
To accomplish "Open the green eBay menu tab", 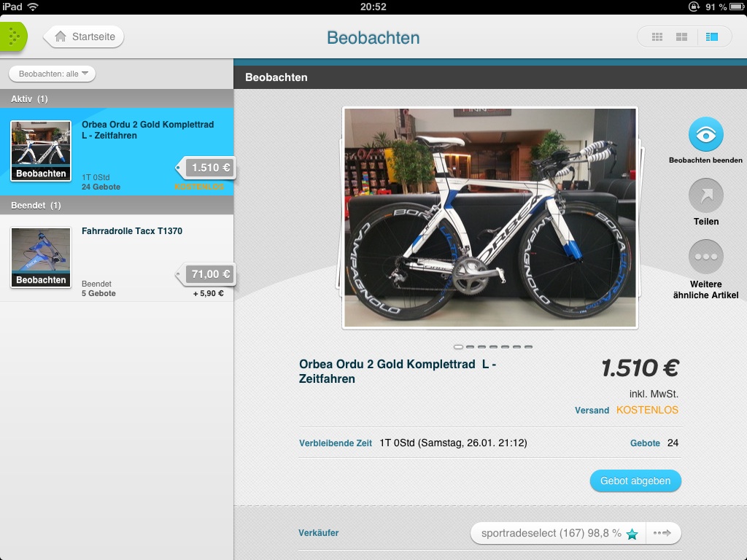I will [x=13, y=36].
